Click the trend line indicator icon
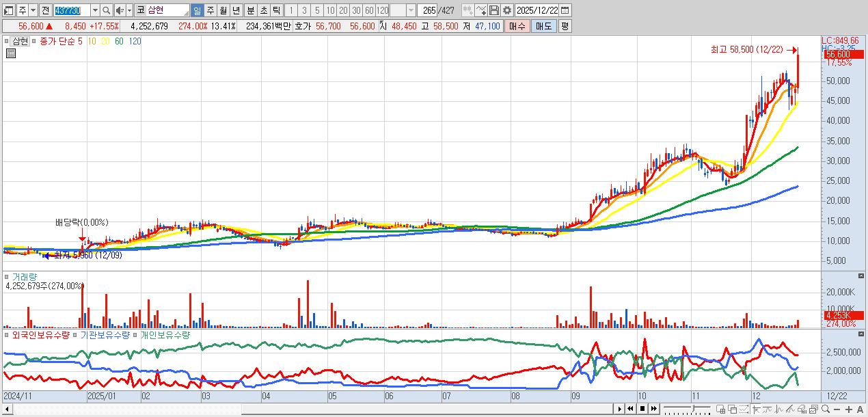868x417 pixels. point(768,409)
